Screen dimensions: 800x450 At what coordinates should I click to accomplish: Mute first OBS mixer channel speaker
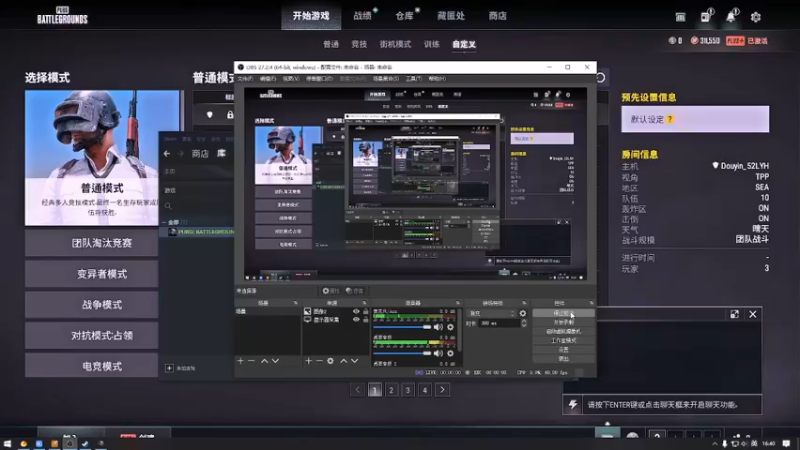click(x=438, y=327)
